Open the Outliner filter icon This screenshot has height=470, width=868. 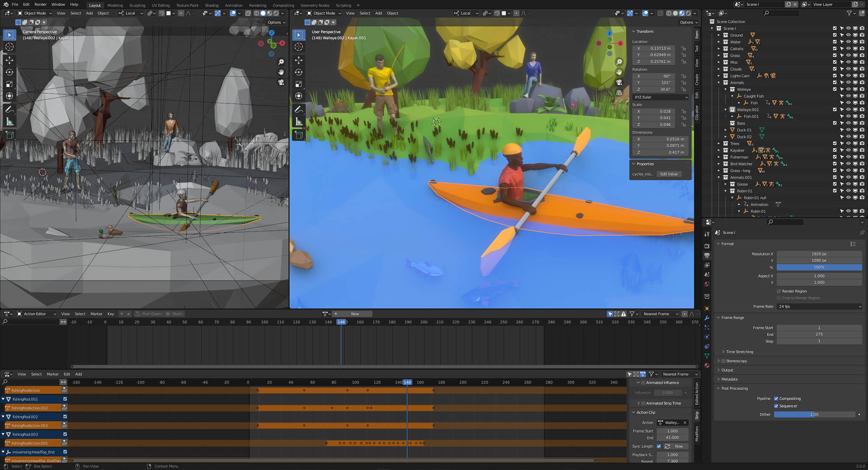(851, 13)
